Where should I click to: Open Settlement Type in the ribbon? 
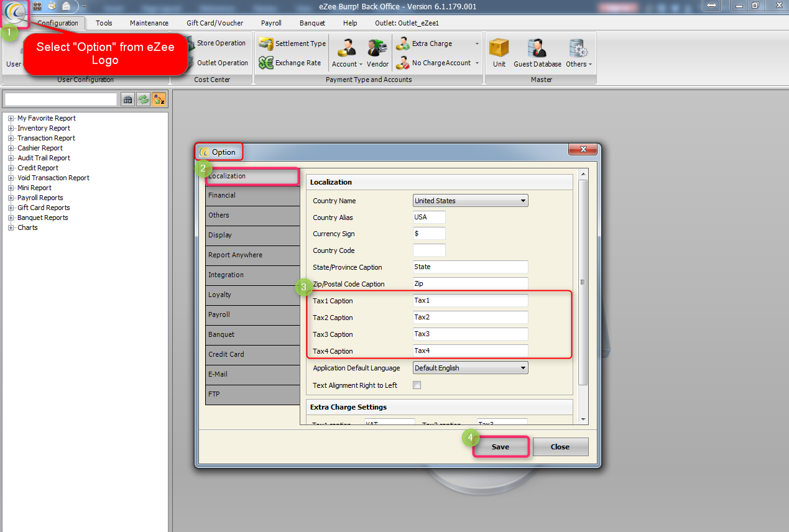point(292,44)
